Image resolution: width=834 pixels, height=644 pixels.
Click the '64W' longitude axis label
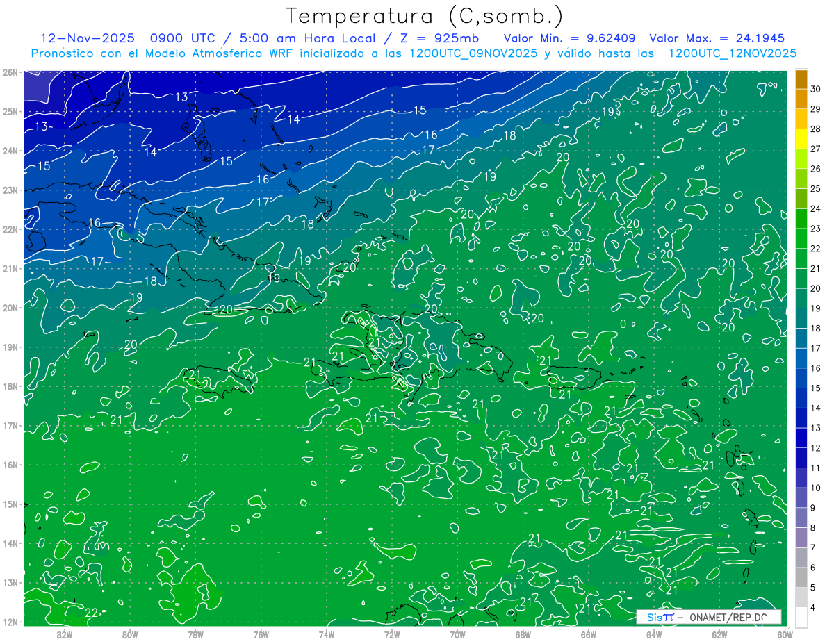[653, 634]
